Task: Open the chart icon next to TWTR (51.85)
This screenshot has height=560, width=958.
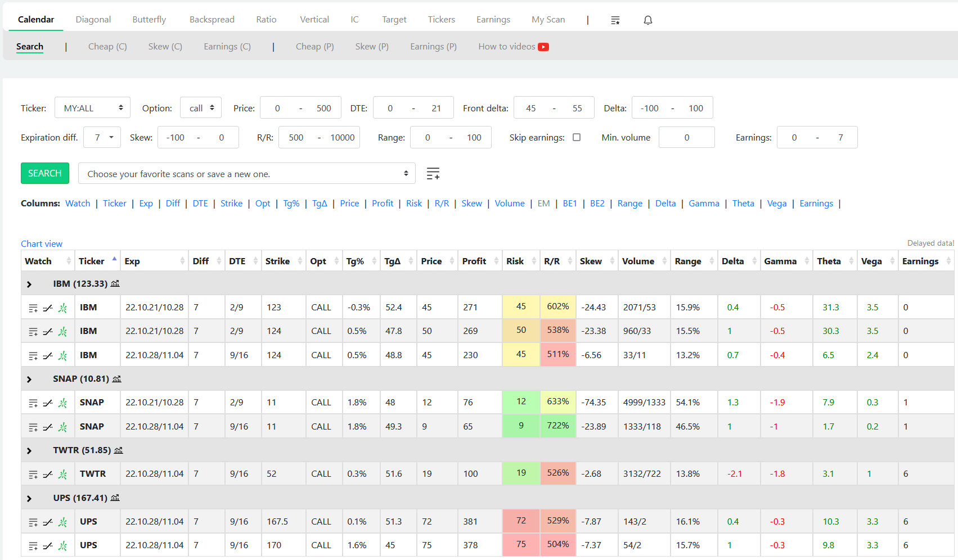Action: [119, 450]
